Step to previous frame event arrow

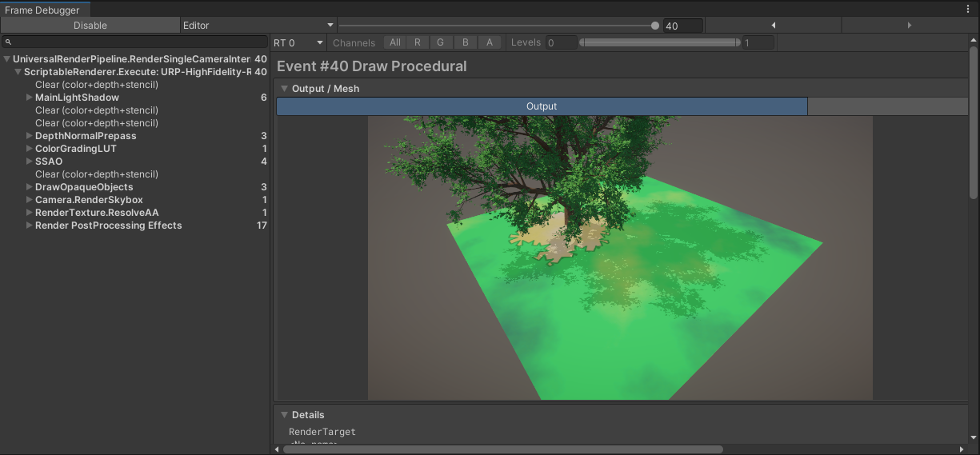coord(773,26)
